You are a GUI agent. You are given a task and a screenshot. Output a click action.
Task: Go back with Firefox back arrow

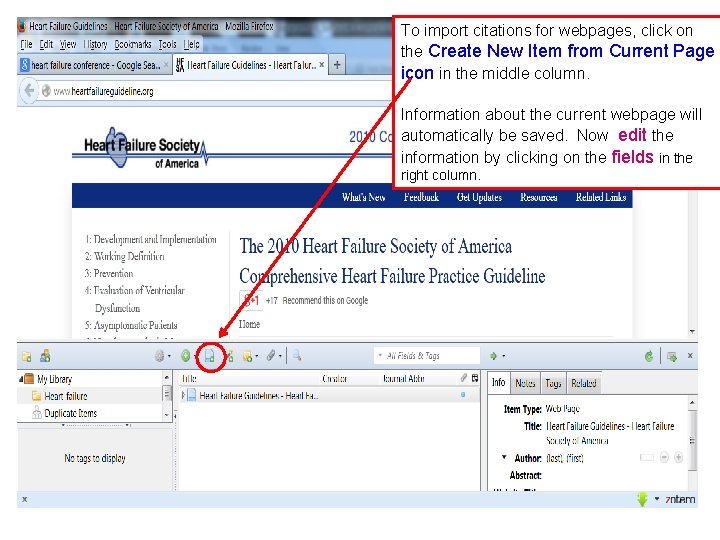click(x=29, y=90)
